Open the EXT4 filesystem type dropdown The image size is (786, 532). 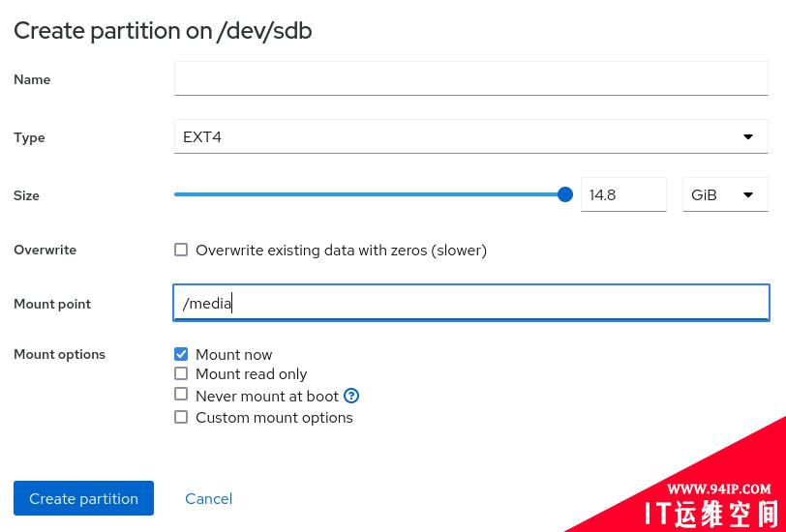point(470,136)
